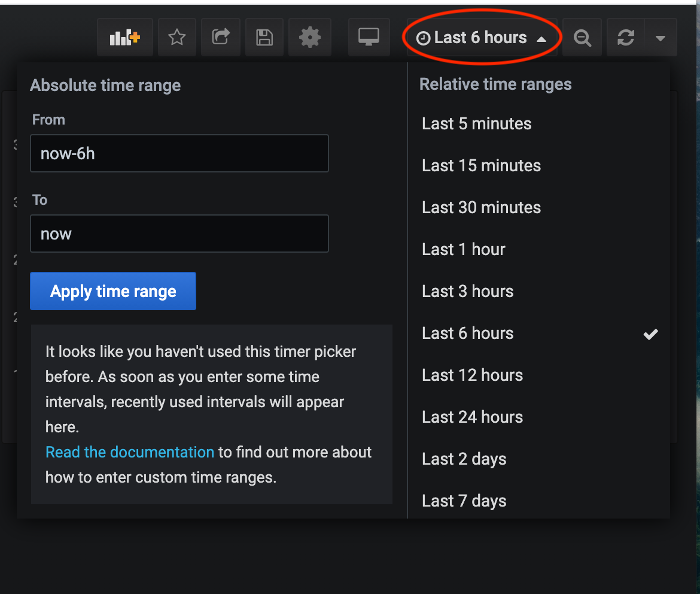Viewport: 700px width, 594px height.
Task: Collapse the Last 6 hours time picker
Action: (x=481, y=38)
